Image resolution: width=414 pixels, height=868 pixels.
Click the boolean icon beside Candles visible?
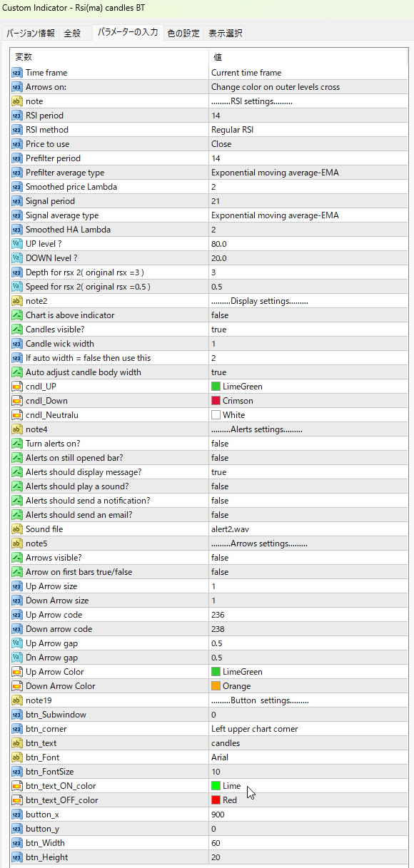pyautogui.click(x=17, y=330)
